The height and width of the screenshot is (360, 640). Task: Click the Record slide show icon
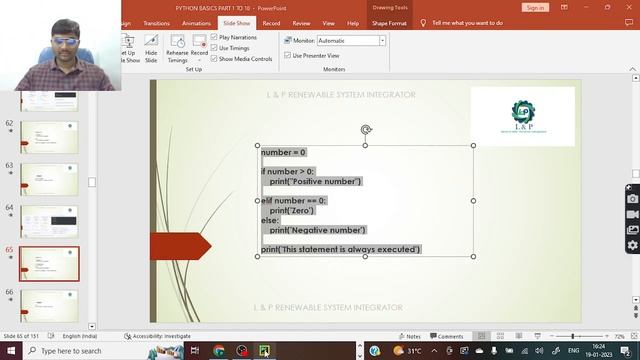[199, 42]
